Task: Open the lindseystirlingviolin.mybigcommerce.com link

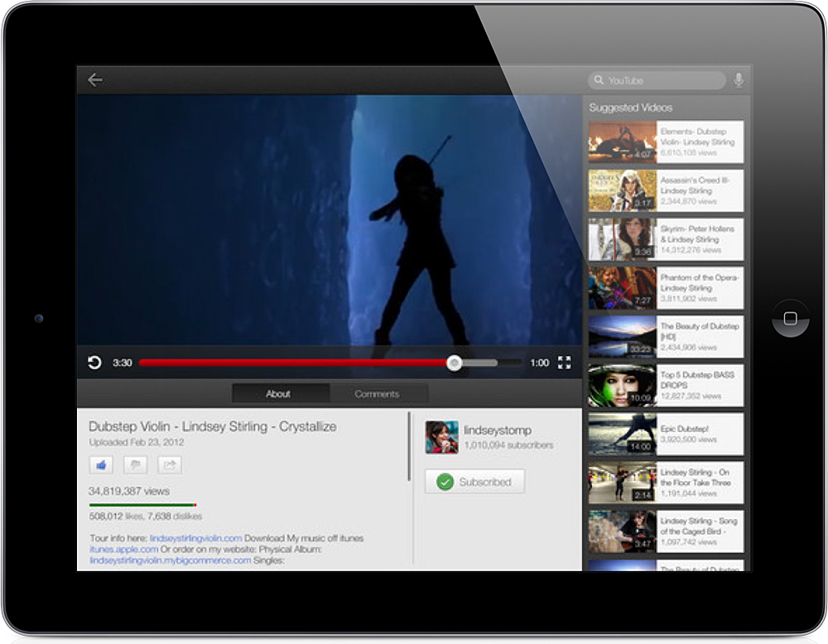Action: (x=170, y=560)
